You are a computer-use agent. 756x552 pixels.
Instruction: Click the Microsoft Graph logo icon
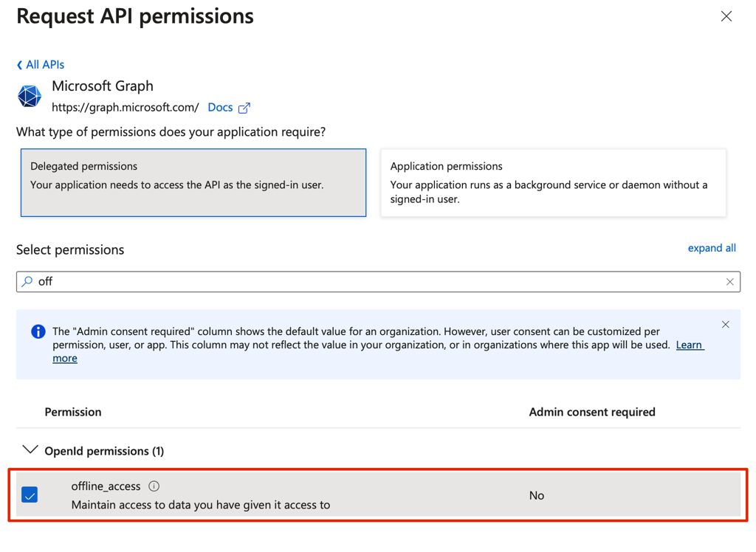tap(30, 96)
